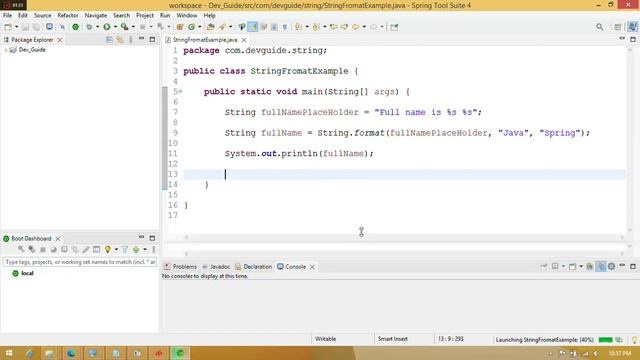Open the Run dropdown arrow
The height and width of the screenshot is (360, 640).
[115, 27]
